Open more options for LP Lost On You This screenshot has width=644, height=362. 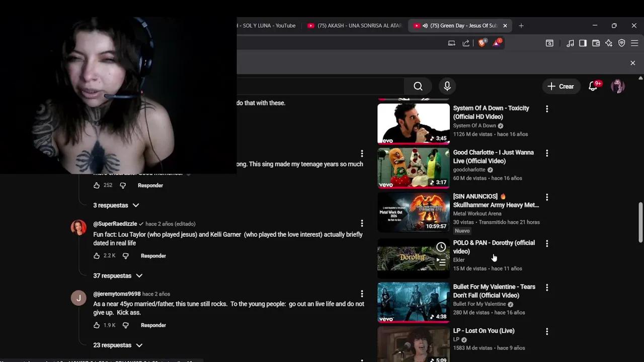pos(547,331)
